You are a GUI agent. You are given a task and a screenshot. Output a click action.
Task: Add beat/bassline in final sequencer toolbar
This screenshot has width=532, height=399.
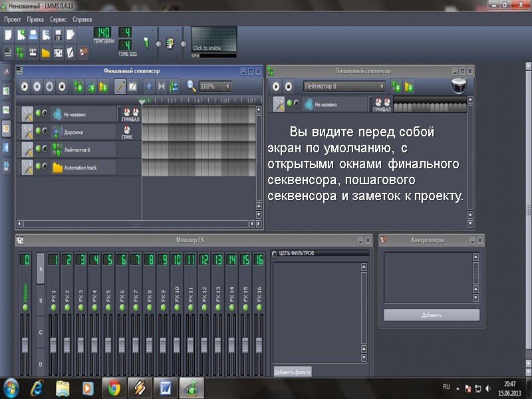(x=78, y=86)
